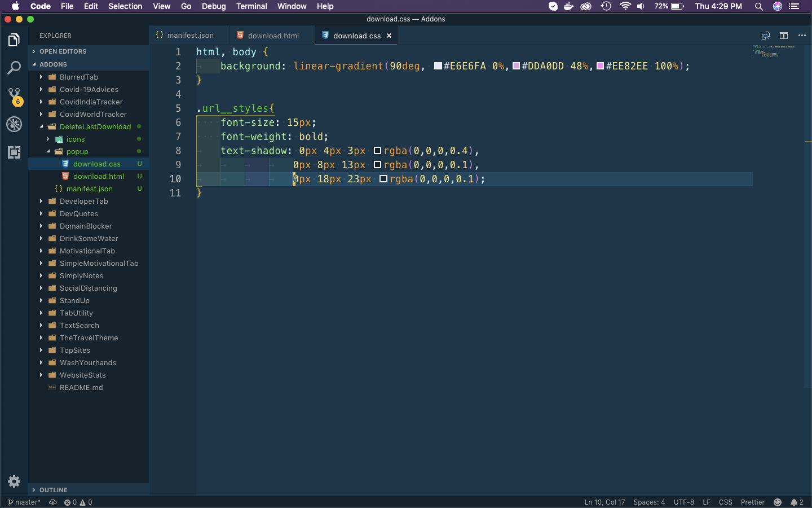
Task: Select the SocialDistancing folder
Action: click(x=89, y=288)
